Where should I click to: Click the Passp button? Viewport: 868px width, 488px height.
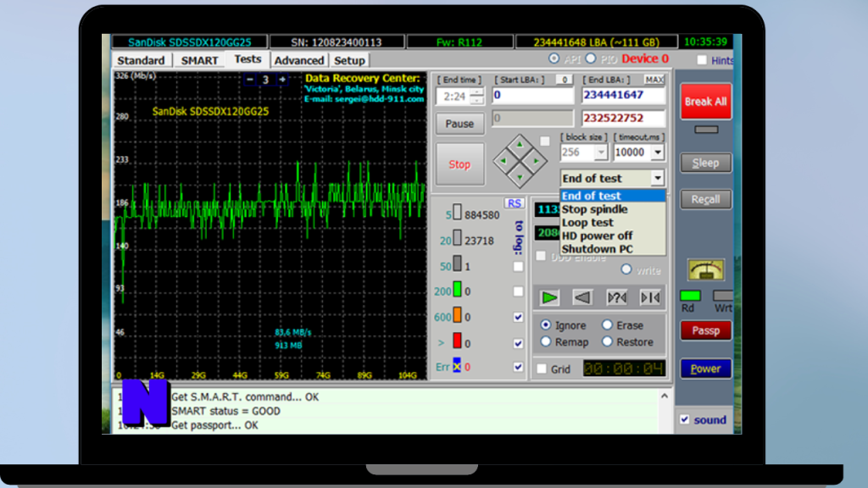[x=705, y=330]
